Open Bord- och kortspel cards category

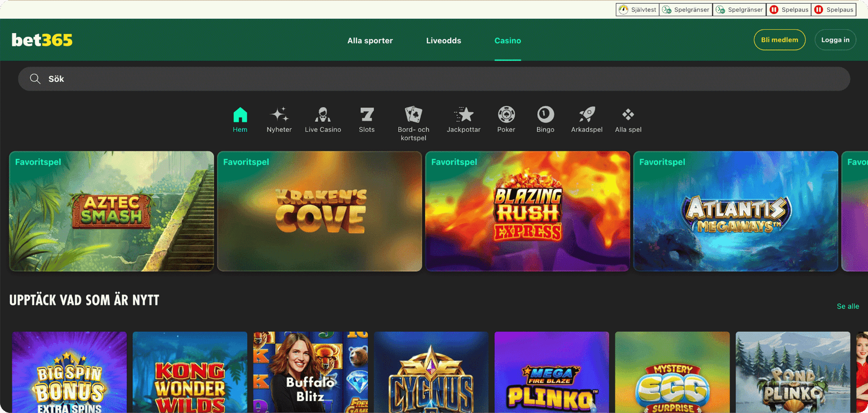click(x=413, y=124)
